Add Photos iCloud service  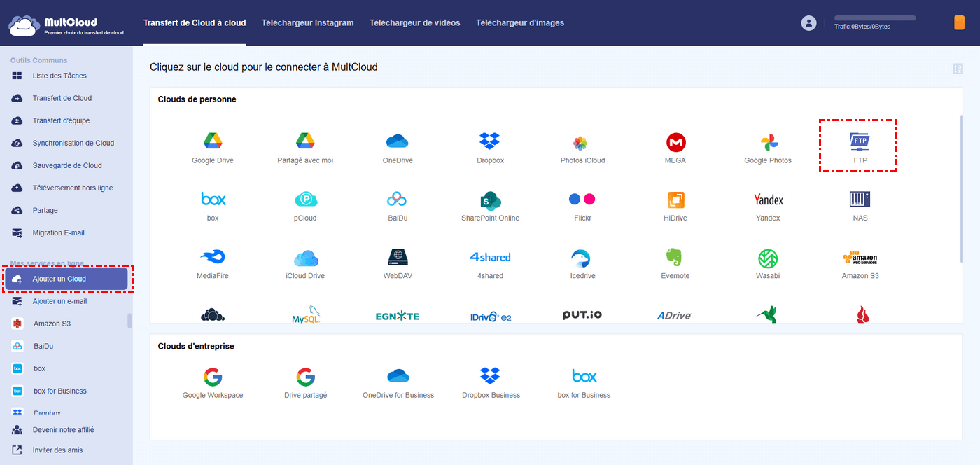(x=582, y=148)
